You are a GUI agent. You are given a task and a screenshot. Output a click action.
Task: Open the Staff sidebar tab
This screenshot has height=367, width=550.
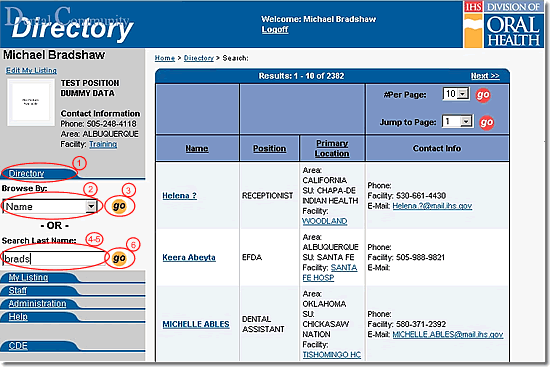18,290
